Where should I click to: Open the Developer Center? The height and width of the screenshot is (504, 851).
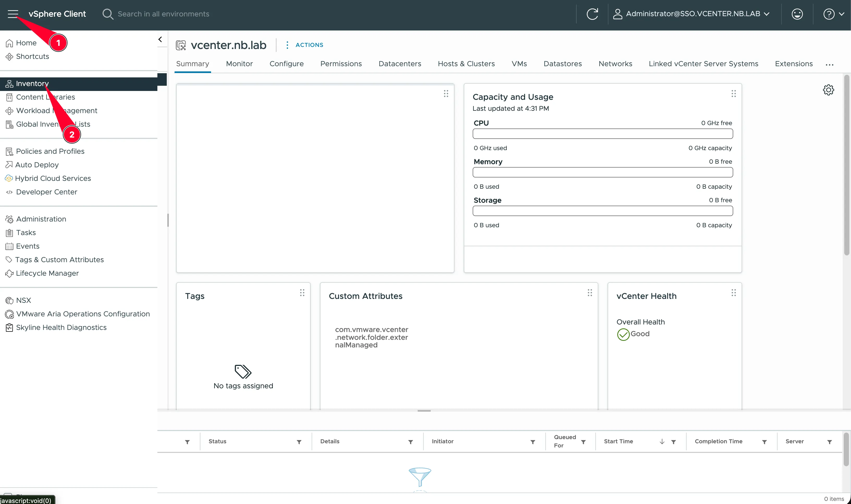(41, 192)
